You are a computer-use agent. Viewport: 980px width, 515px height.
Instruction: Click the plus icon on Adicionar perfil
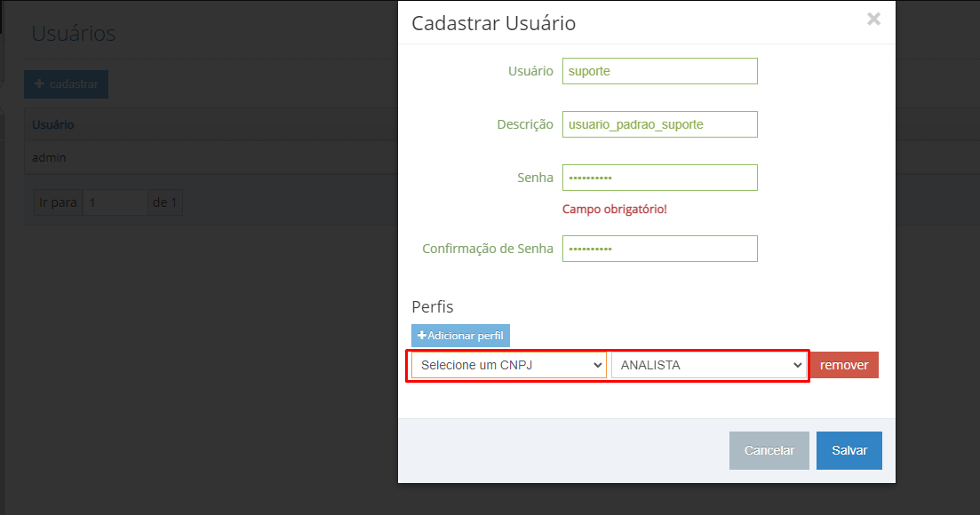[x=422, y=336]
